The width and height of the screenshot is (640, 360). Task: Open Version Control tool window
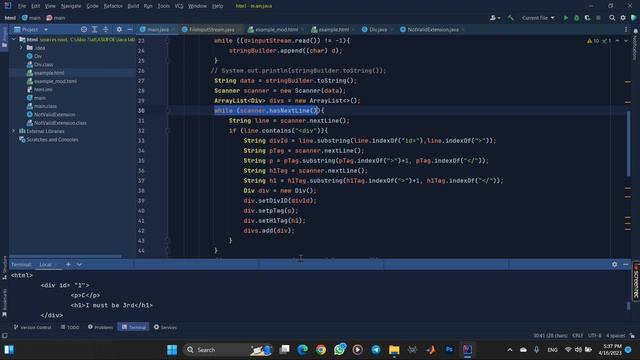point(32,327)
